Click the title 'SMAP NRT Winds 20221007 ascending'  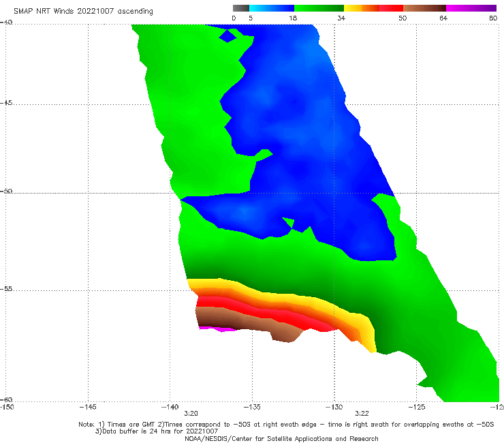click(83, 11)
